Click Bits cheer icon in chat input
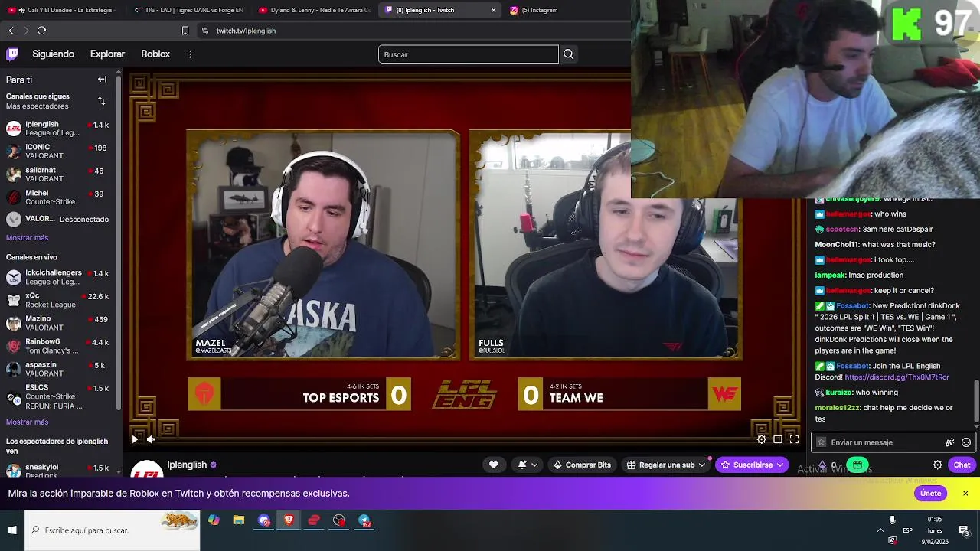 tap(950, 442)
